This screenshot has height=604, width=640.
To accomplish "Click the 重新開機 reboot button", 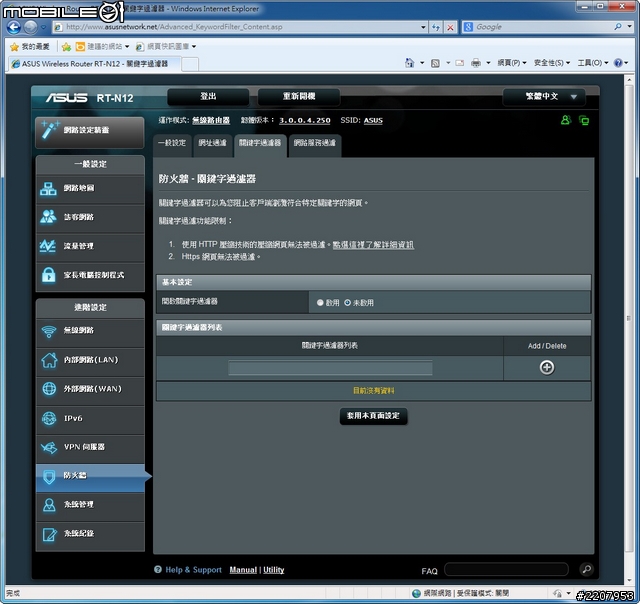I will [x=299, y=97].
